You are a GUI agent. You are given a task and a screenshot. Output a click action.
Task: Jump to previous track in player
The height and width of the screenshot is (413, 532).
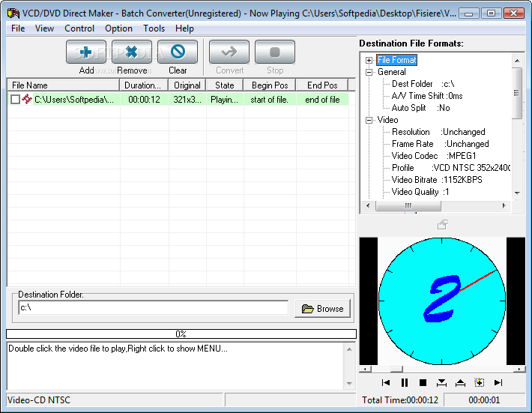coord(386,383)
